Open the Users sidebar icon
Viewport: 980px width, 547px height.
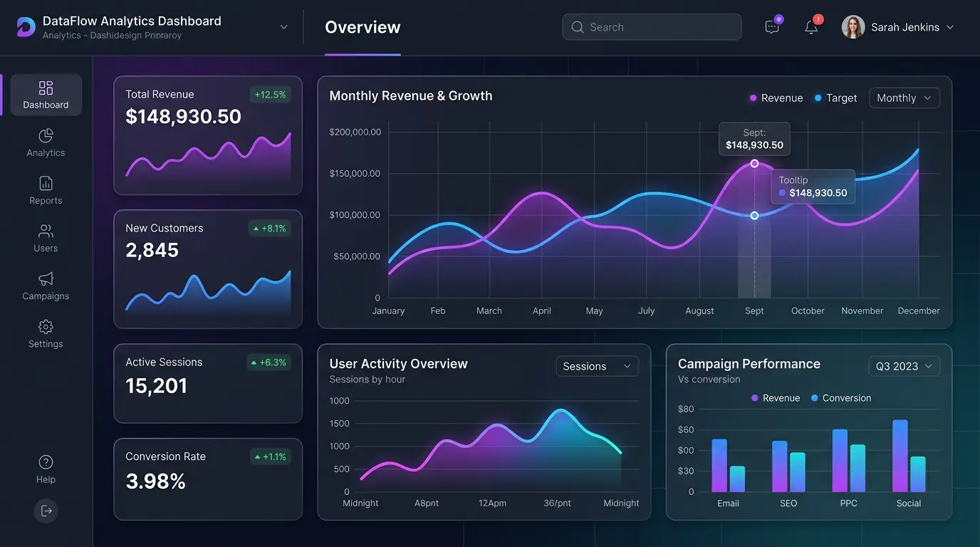point(46,231)
